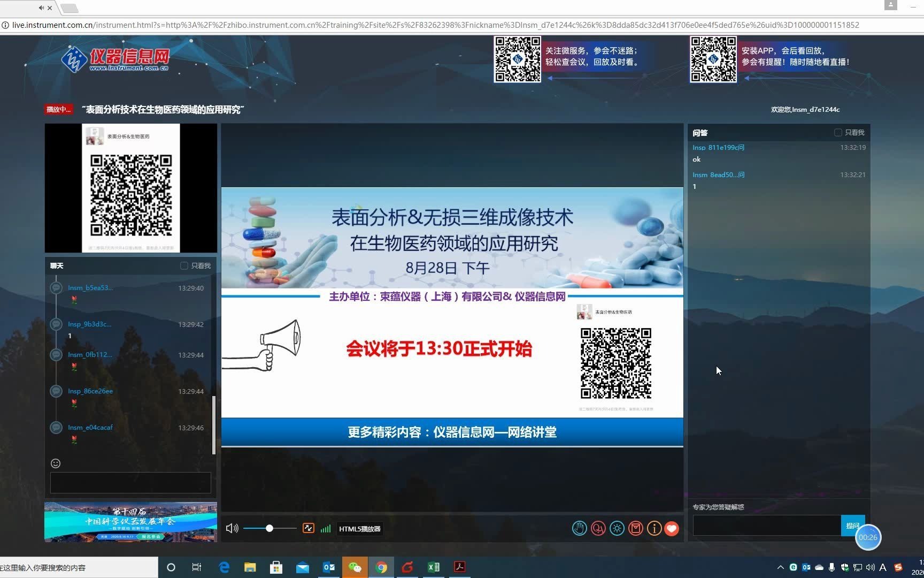
Task: Open Microsoft Store from taskbar
Action: (x=276, y=567)
